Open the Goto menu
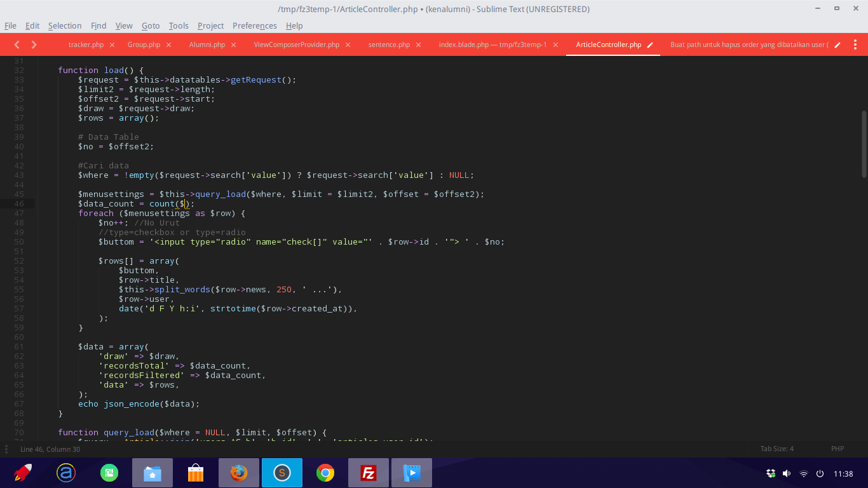 [x=151, y=25]
